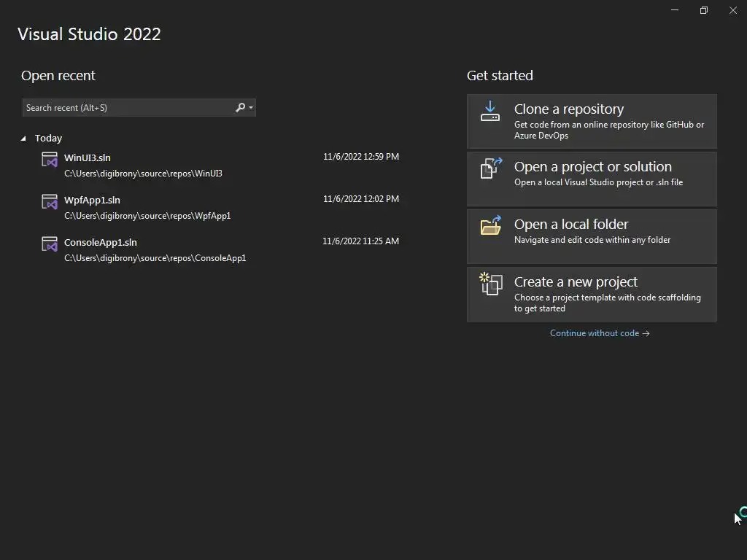This screenshot has height=560, width=747.
Task: Click the Today group label
Action: (x=48, y=138)
